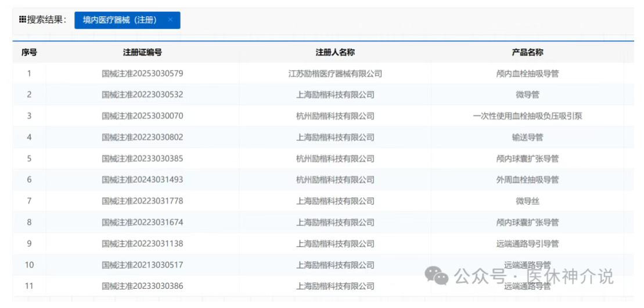Click 上海励楷科技有限公司 in row 8
This screenshot has width=644, height=308.
(335, 223)
